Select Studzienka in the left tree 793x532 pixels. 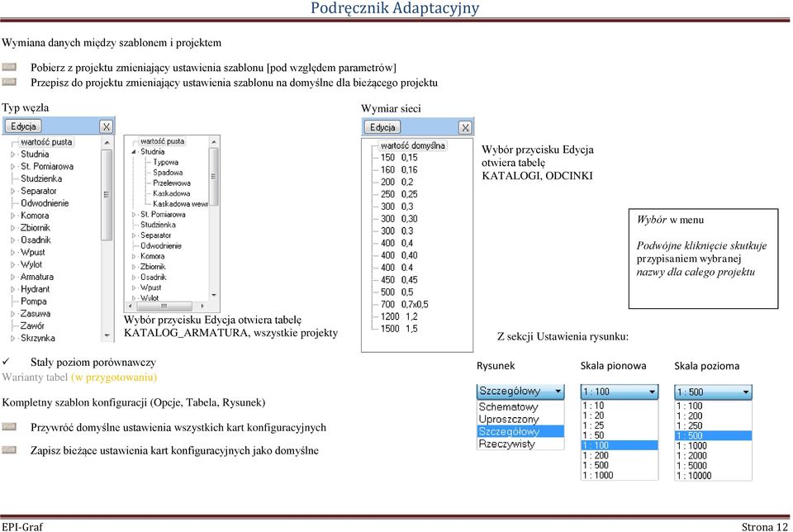pos(41,178)
